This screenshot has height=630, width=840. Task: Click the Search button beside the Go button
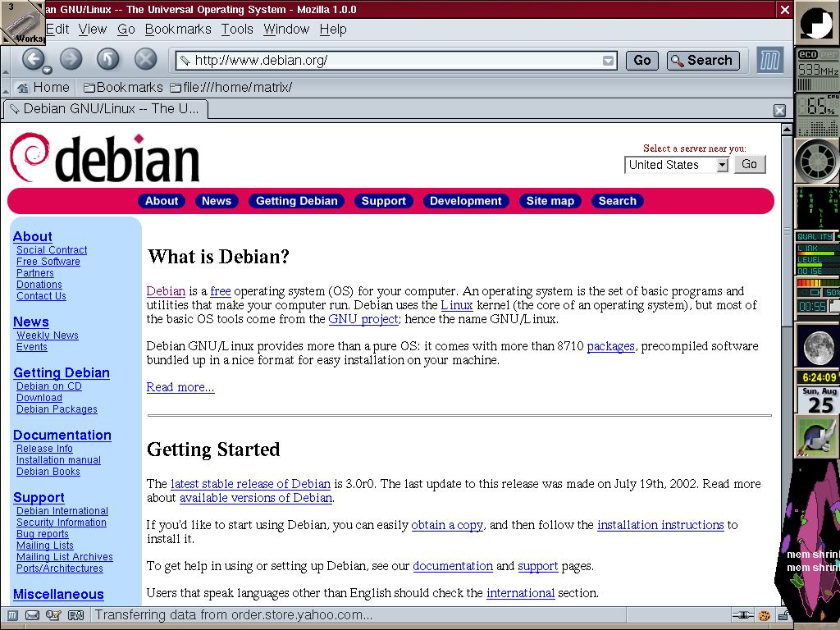[703, 60]
